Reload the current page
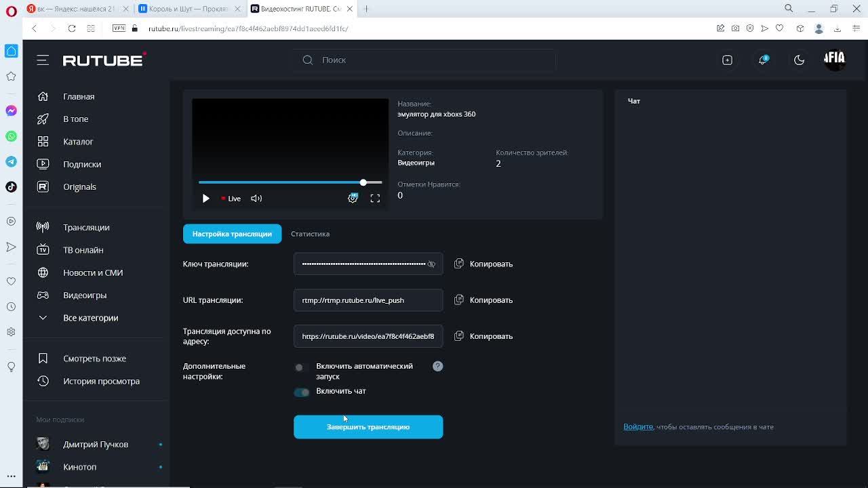This screenshot has width=868, height=488. coord(72,28)
